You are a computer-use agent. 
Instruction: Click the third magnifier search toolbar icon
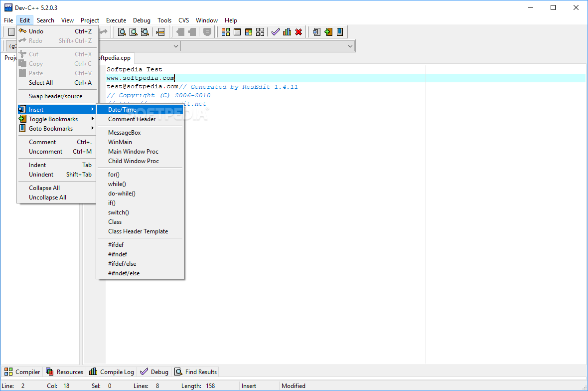(145, 32)
